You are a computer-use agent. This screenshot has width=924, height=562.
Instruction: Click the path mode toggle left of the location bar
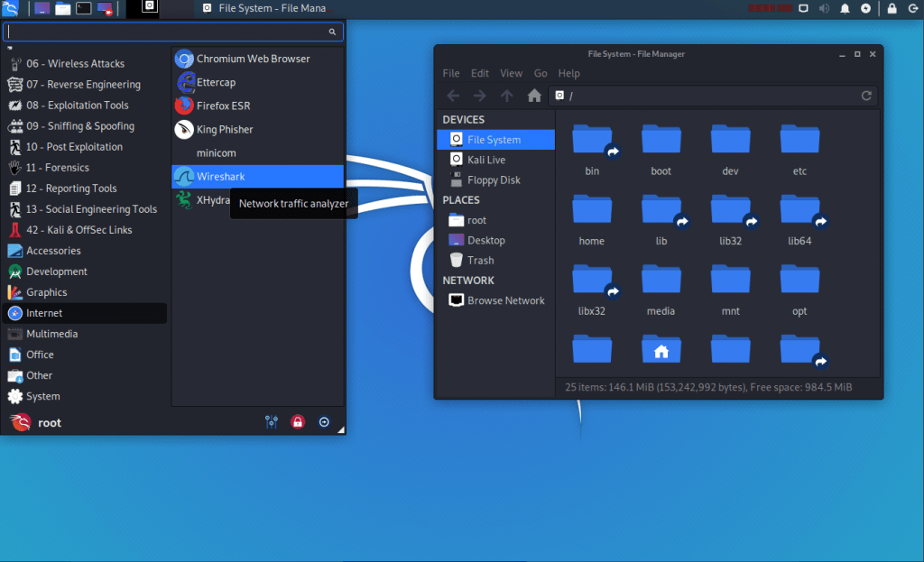[x=561, y=95]
